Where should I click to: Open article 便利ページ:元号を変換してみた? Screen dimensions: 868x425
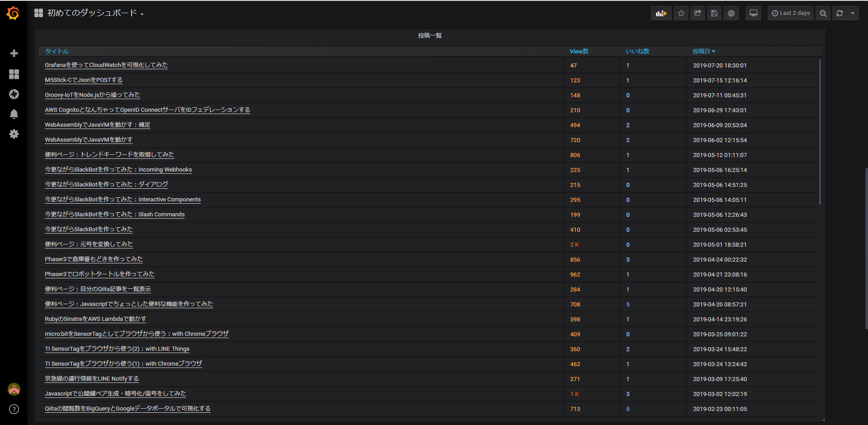(89, 244)
